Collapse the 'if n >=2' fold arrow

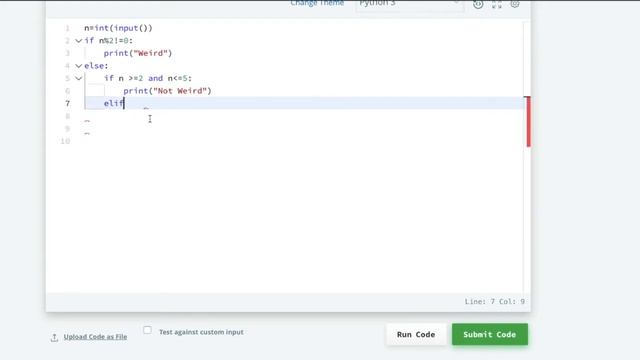coord(79,78)
